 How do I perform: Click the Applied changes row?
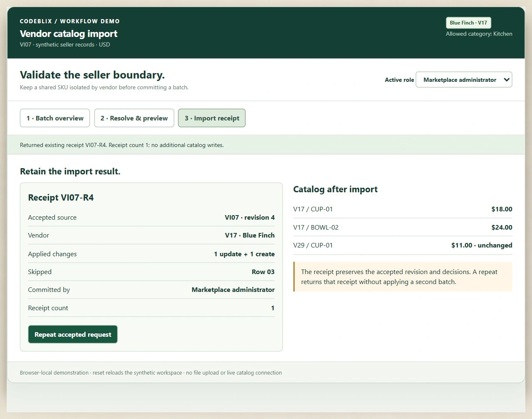point(151,254)
